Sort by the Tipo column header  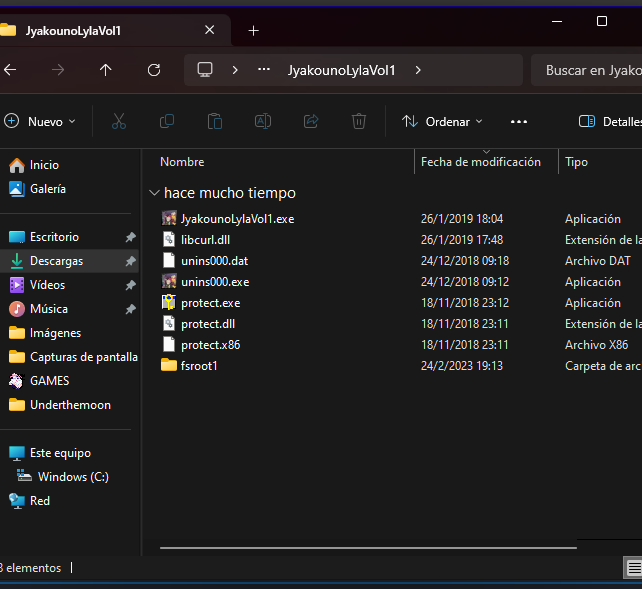[576, 162]
